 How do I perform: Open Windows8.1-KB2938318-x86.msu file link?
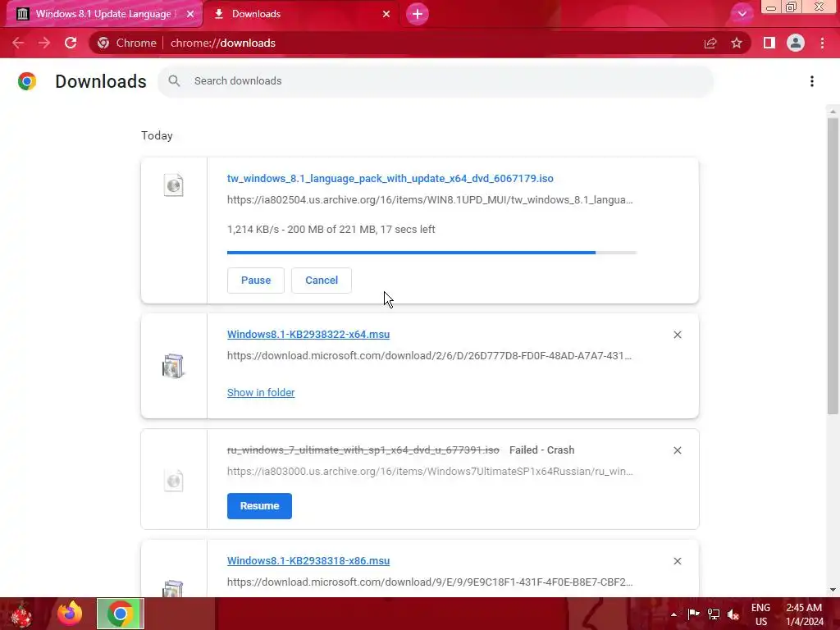(308, 561)
